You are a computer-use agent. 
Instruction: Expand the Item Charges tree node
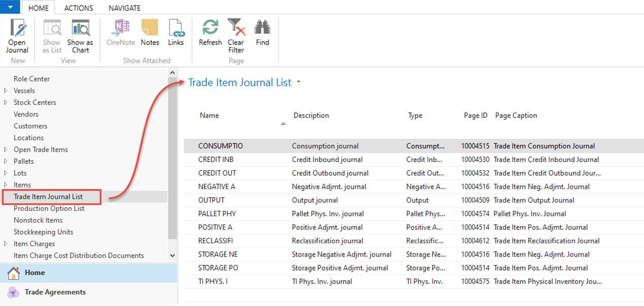6,244
